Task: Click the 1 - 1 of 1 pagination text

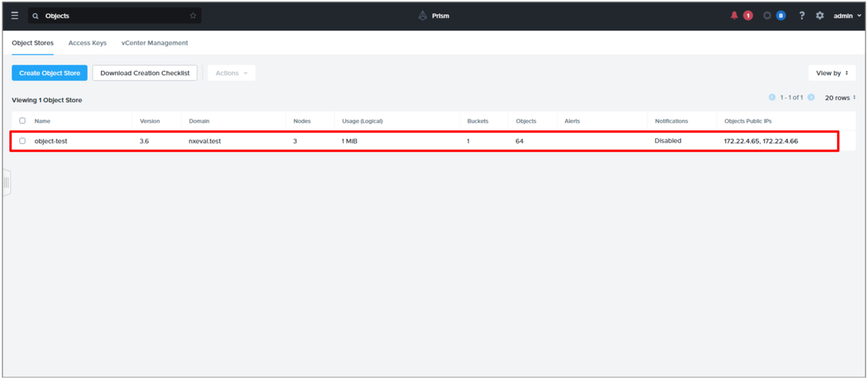Action: click(791, 98)
